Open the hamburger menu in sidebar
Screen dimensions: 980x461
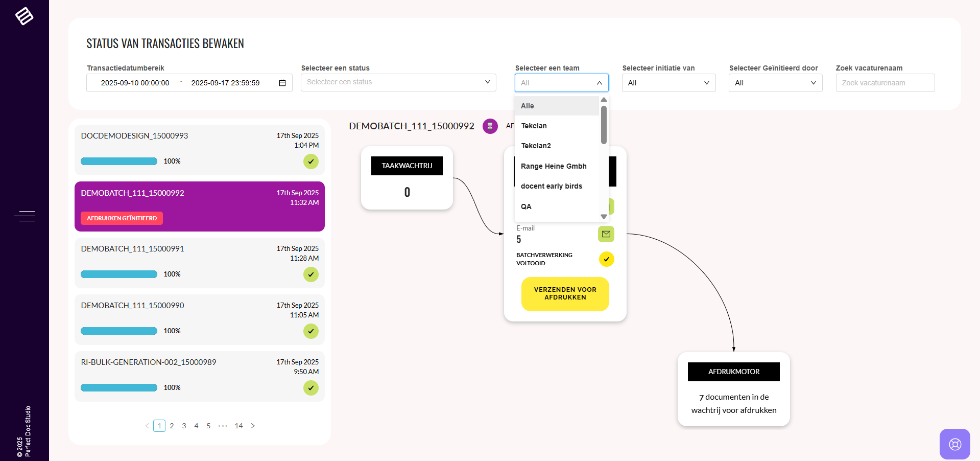click(25, 216)
